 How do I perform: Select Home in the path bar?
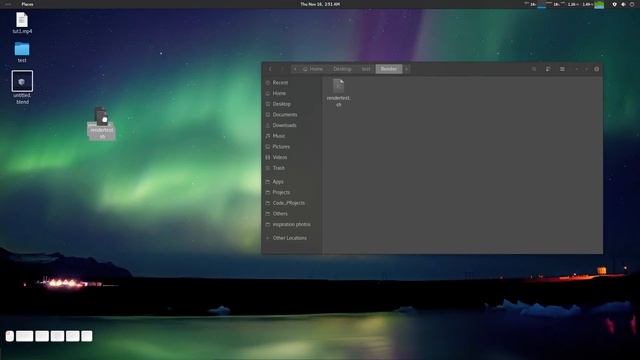(x=313, y=69)
